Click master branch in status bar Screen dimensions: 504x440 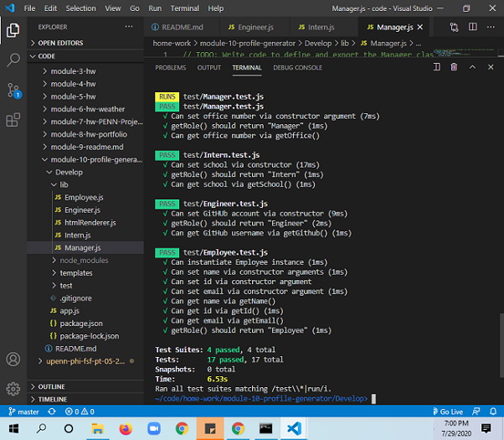click(23, 412)
